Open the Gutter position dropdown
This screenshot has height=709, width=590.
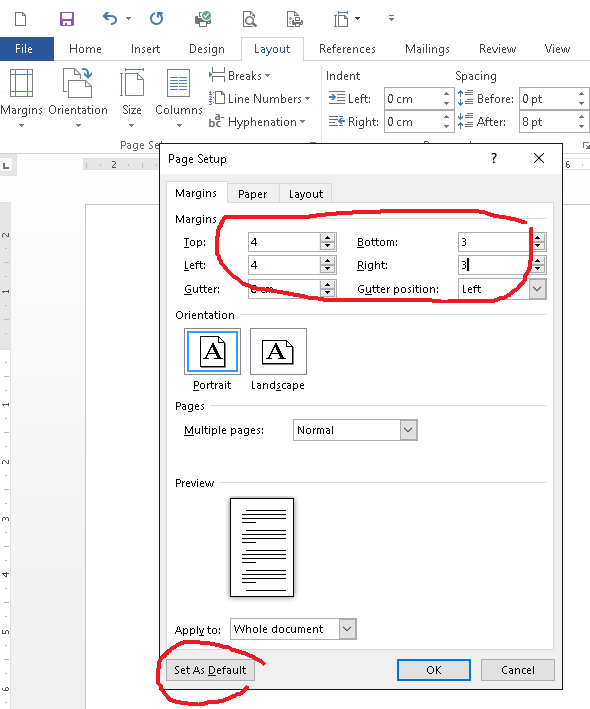[x=537, y=289]
